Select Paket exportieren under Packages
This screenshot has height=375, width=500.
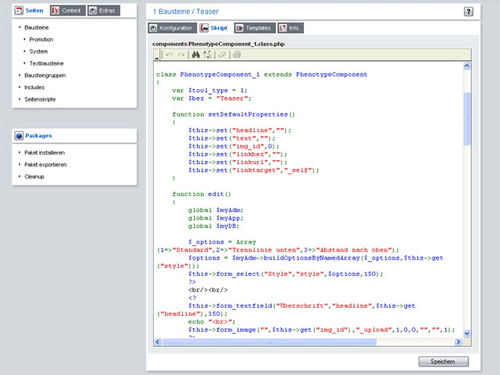pos(46,165)
